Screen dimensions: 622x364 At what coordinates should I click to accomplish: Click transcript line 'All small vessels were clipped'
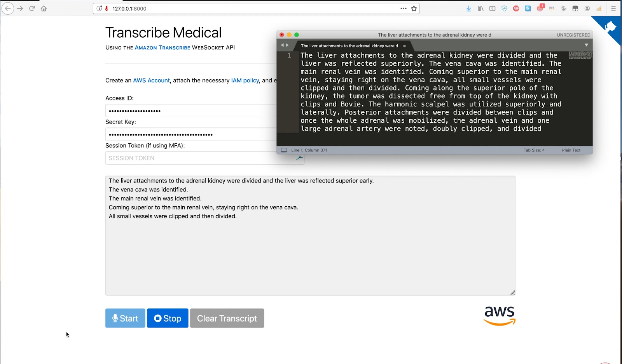coord(173,216)
